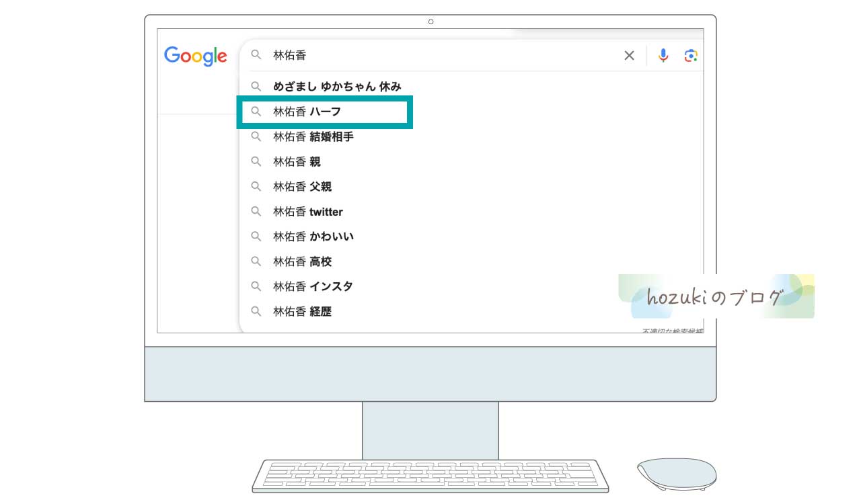Click search icon beside 林佑香 twitter
This screenshot has width=861, height=504.
(x=256, y=212)
